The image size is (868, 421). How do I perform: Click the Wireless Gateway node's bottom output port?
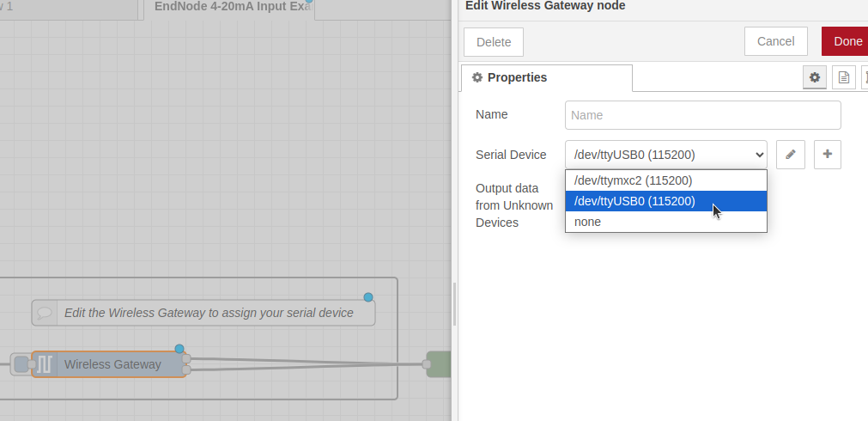click(186, 369)
